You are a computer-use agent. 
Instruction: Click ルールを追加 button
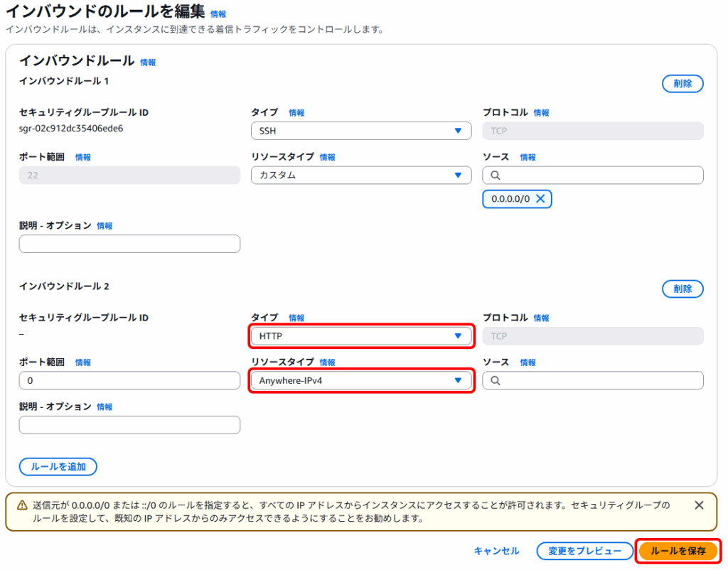coord(58,467)
